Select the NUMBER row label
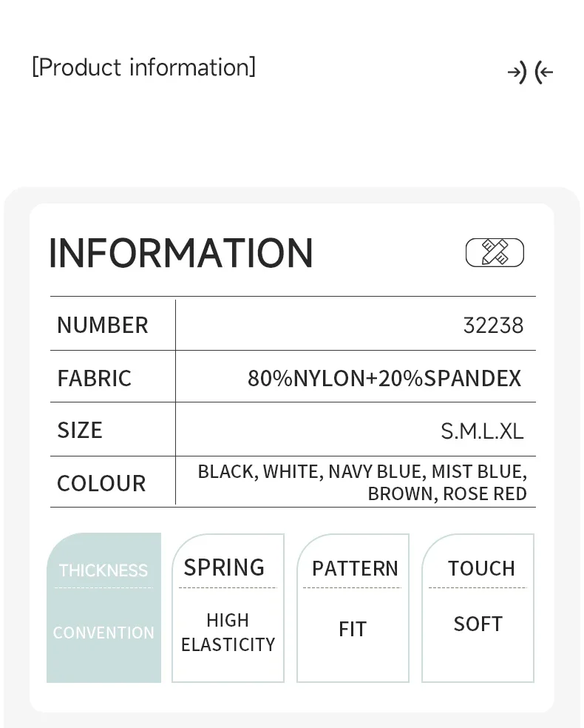 pos(103,325)
